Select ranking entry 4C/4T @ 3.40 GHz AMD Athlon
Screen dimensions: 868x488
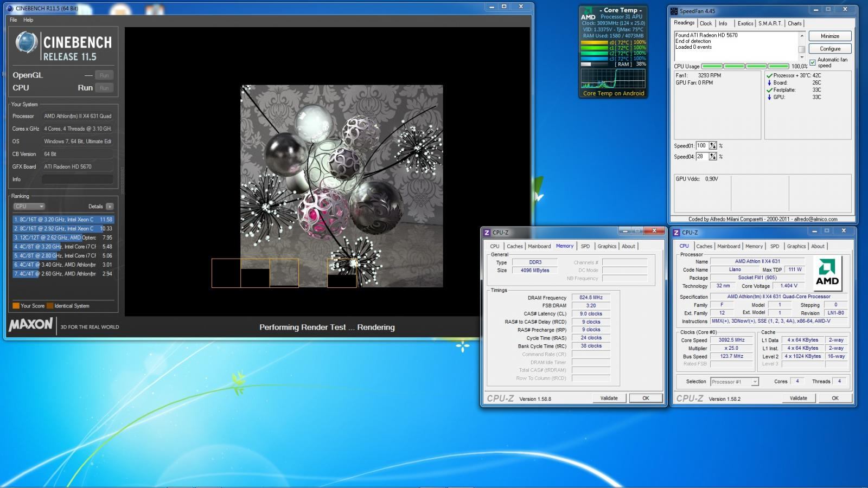point(63,265)
